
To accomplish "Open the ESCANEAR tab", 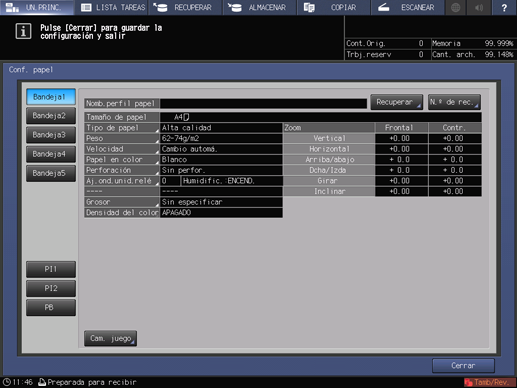I will click(408, 7).
